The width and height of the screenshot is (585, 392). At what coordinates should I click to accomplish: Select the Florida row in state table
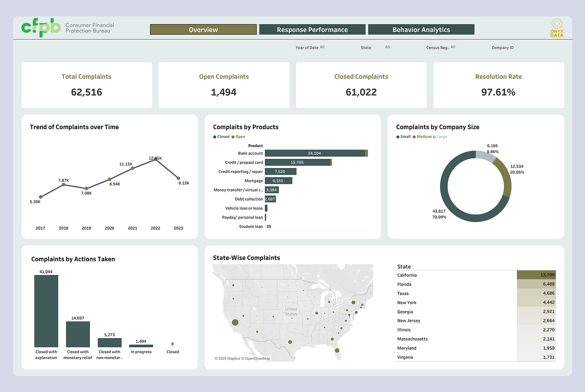click(476, 284)
